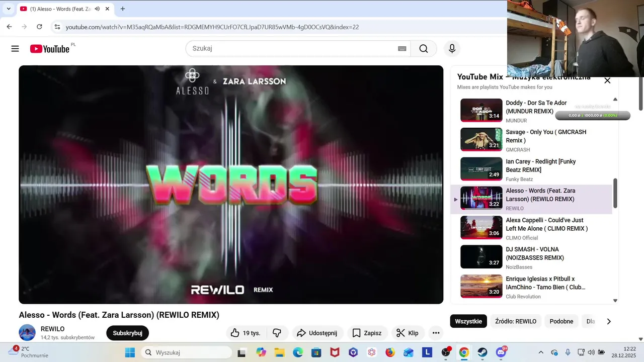
Task: Open Steam from the taskbar
Action: coord(482,352)
